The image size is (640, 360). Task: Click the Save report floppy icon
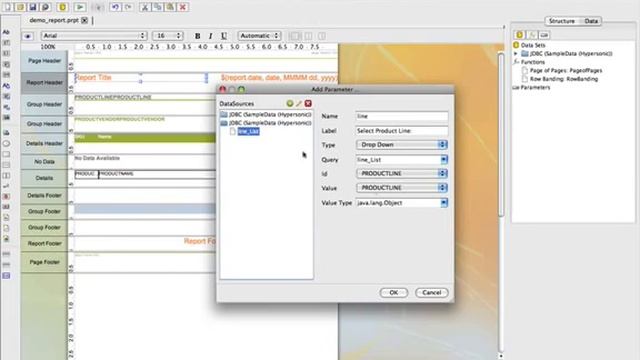click(x=33, y=7)
